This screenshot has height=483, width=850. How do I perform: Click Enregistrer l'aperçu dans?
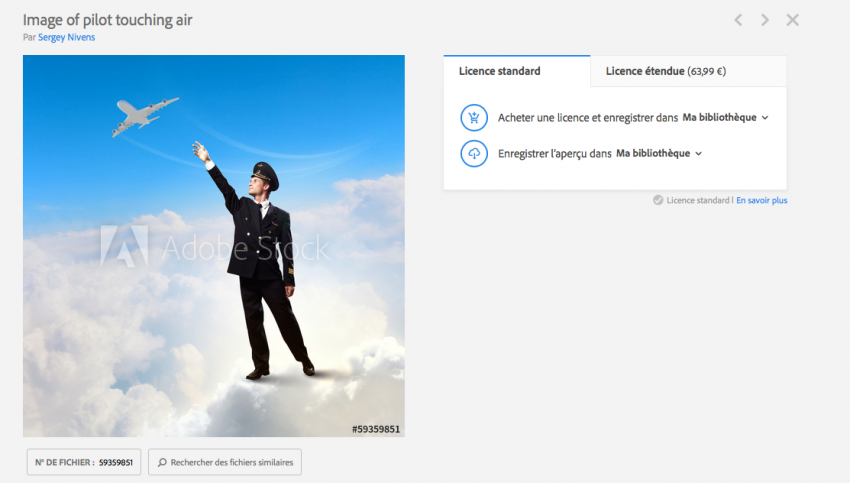pos(555,153)
